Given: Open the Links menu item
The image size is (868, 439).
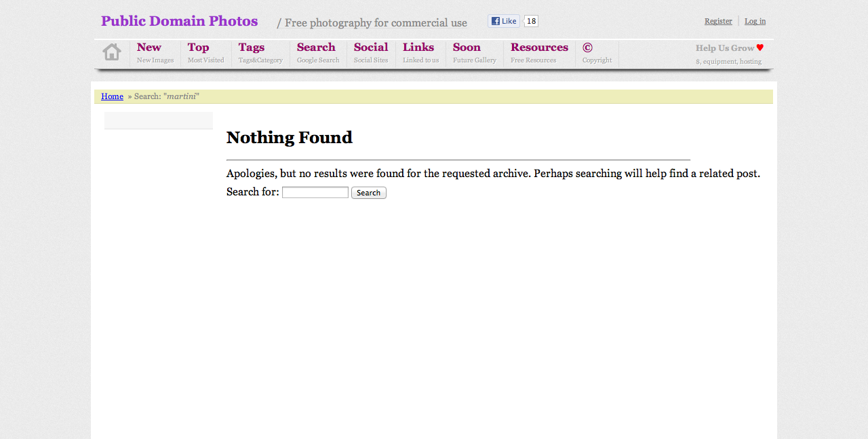Looking at the screenshot, I should pyautogui.click(x=420, y=53).
